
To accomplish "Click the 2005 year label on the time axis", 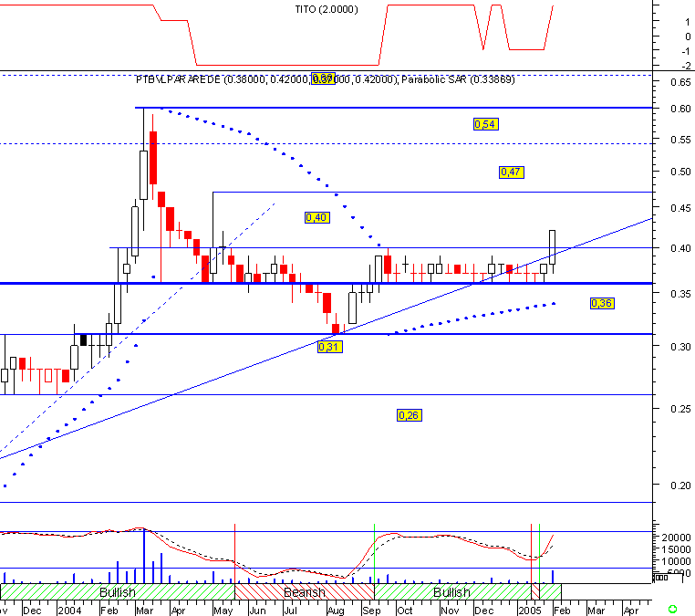I will [530, 611].
